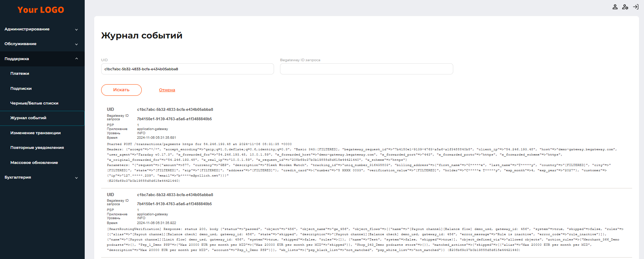Navigate to Изменение транзакции
Screen dimensions: 644x259
[x=35, y=133]
